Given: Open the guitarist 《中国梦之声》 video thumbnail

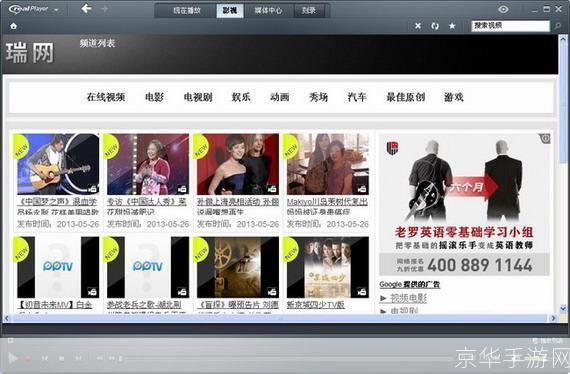Looking at the screenshot, I should coord(58,164).
